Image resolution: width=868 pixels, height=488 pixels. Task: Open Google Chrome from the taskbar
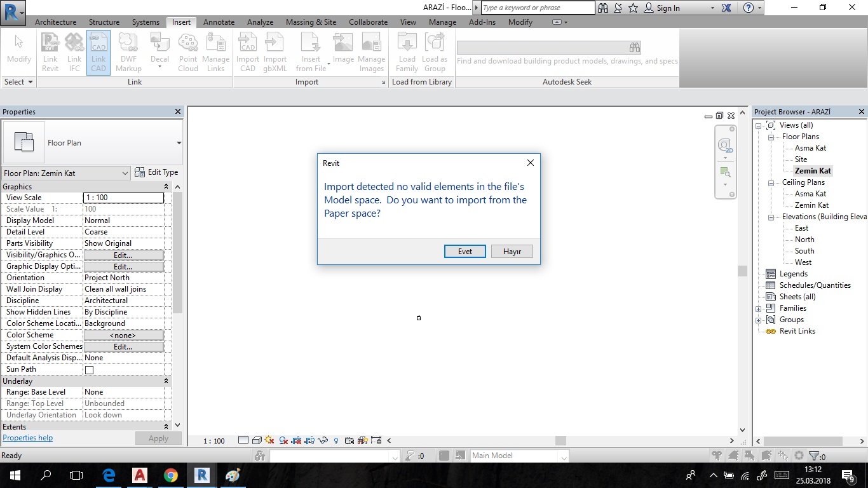pos(170,475)
